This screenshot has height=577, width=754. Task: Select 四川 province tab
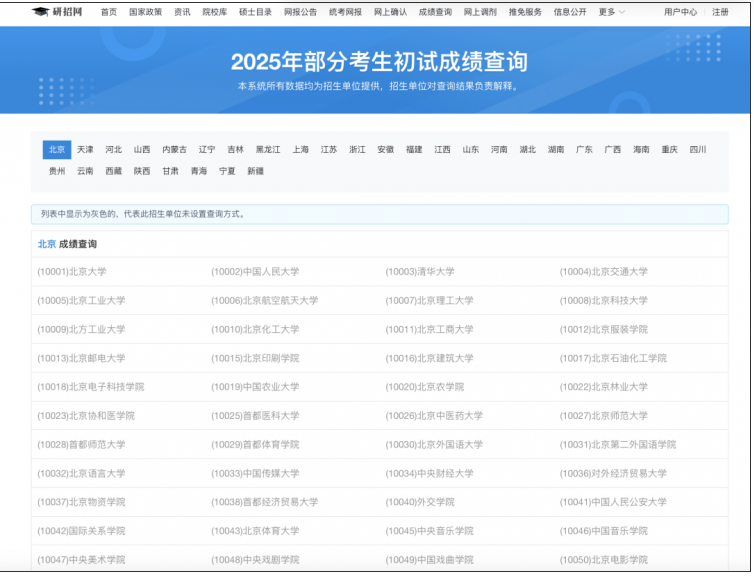pyautogui.click(x=698, y=150)
